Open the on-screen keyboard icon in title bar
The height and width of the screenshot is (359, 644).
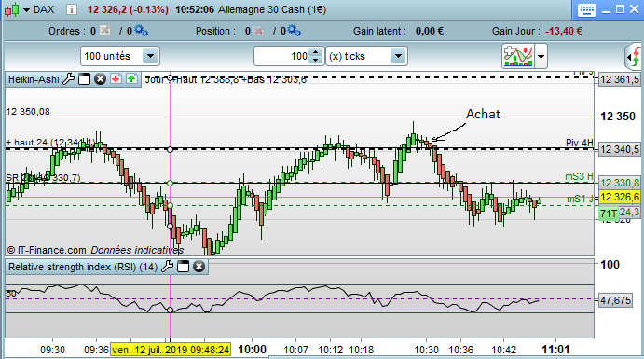pyautogui.click(x=586, y=10)
